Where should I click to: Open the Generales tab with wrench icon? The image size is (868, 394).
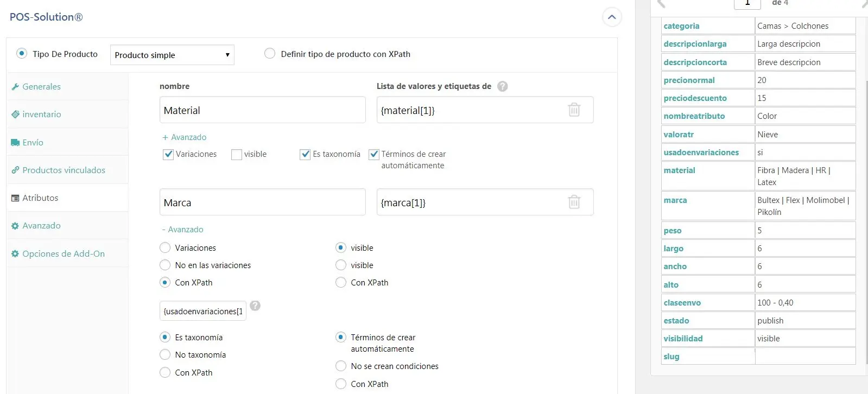pos(41,87)
